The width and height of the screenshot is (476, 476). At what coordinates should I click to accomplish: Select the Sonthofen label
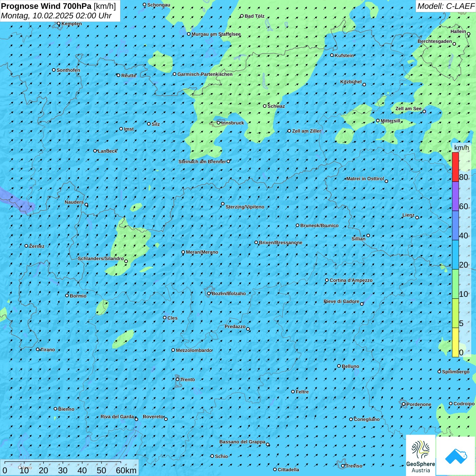click(68, 70)
